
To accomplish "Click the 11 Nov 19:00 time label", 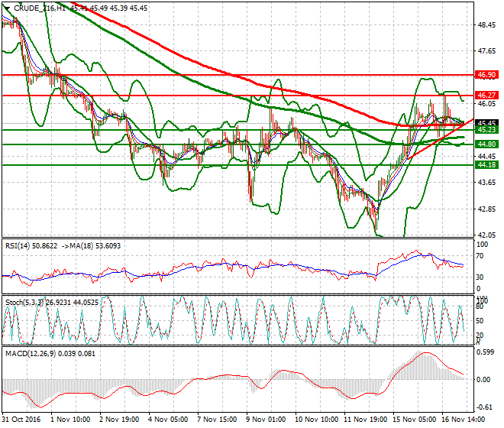I will (366, 420).
